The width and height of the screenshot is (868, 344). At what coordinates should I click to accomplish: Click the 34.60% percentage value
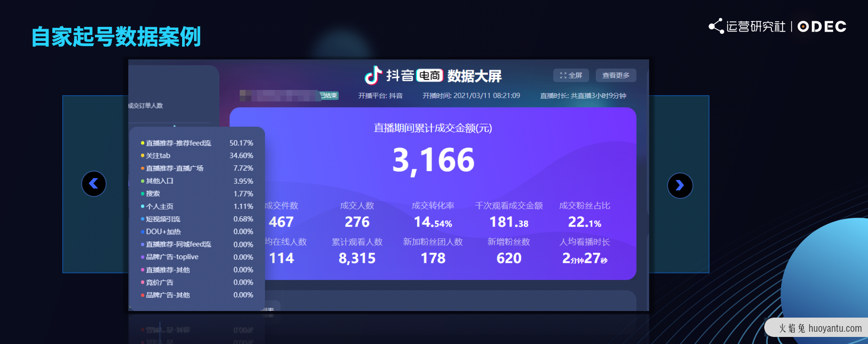pyautogui.click(x=242, y=156)
